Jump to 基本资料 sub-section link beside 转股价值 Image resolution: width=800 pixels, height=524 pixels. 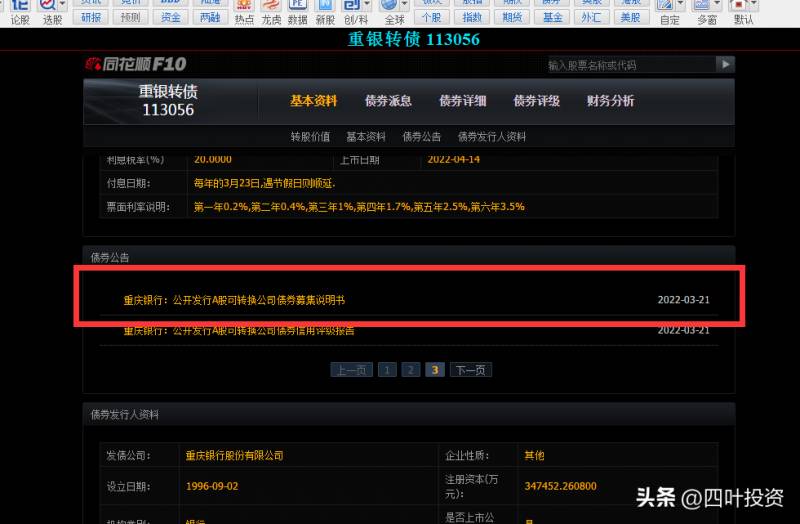[x=366, y=137]
